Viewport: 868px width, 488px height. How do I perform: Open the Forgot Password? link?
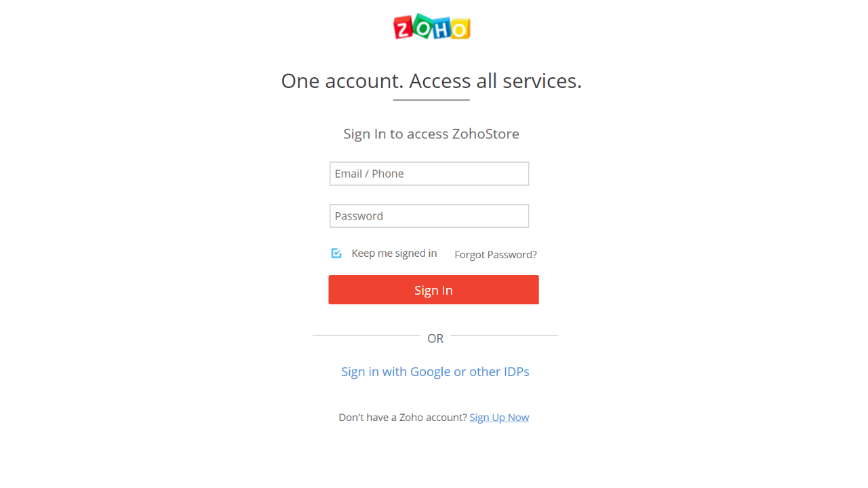[x=496, y=255]
